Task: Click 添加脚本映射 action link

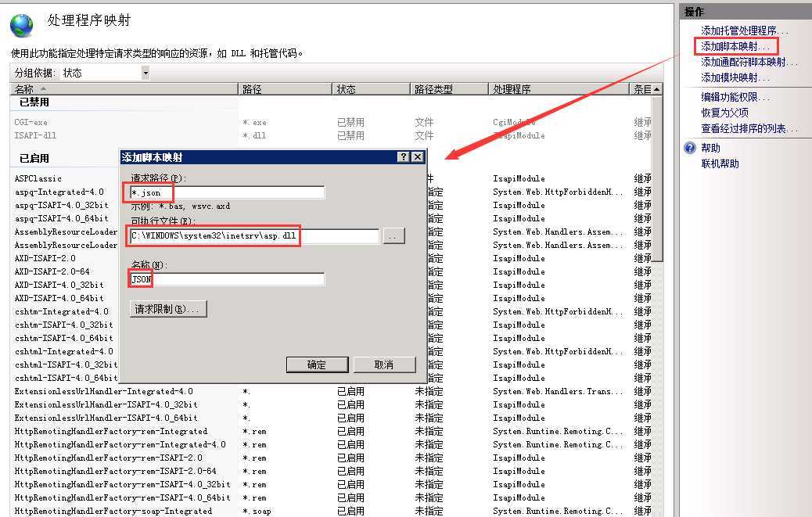Action: [735, 47]
